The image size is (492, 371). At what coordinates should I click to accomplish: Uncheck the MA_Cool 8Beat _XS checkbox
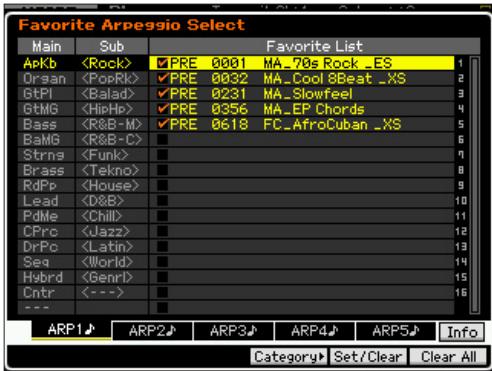pos(163,78)
